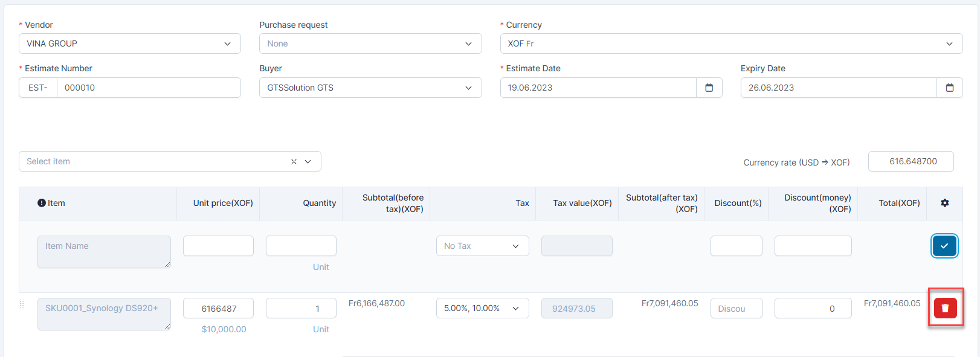Click the red trash delete row button
This screenshot has height=357, width=980.
[x=945, y=308]
